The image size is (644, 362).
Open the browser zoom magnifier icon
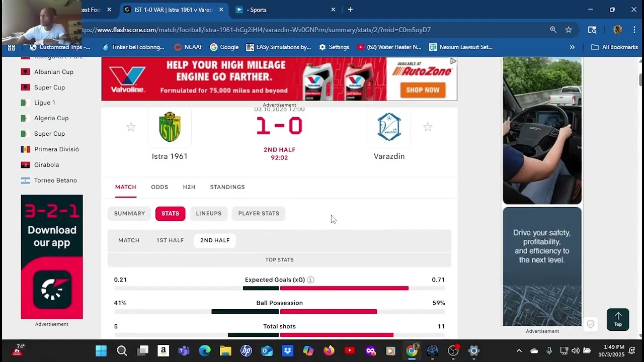pyautogui.click(x=553, y=30)
